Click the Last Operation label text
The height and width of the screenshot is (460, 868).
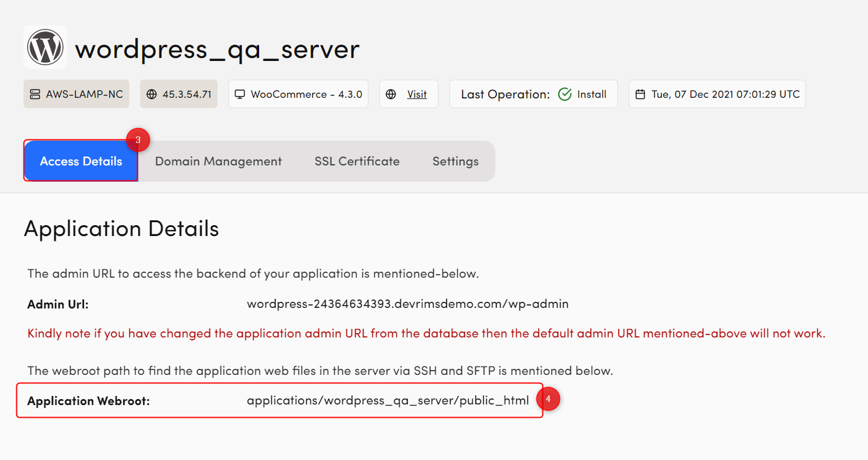click(506, 94)
